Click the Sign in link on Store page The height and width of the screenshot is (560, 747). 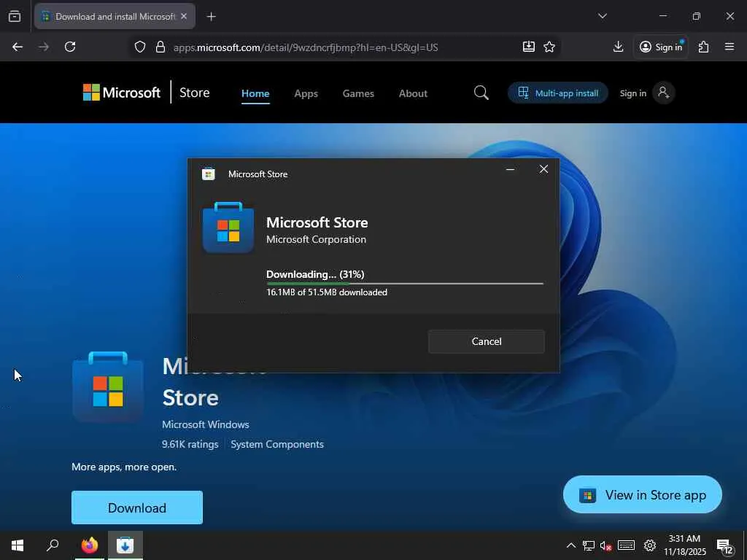pos(632,93)
